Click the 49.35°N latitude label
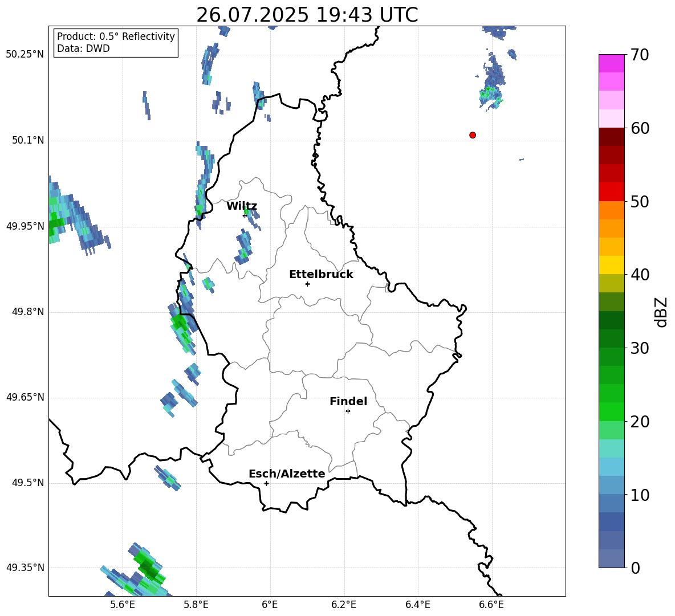675x616 pixels. tap(25, 568)
